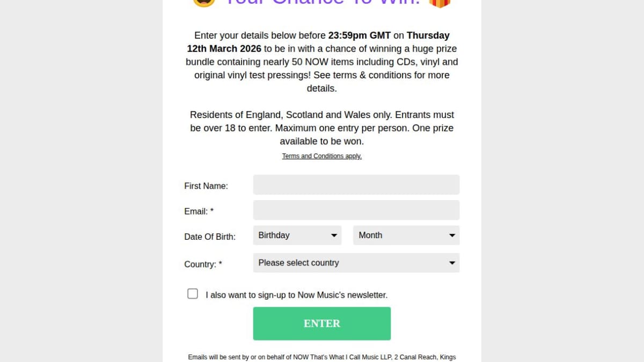Open the Please select country dropdown
Screen dimensions: 644x362
pyautogui.click(x=356, y=263)
